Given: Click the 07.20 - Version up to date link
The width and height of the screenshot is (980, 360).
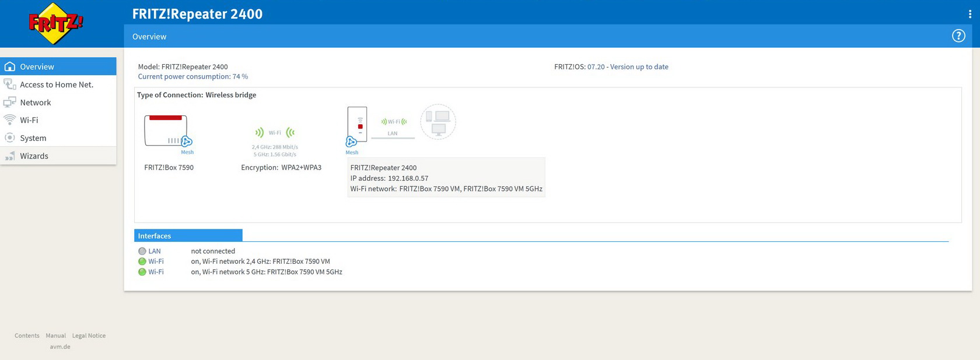Looking at the screenshot, I should tap(628, 67).
